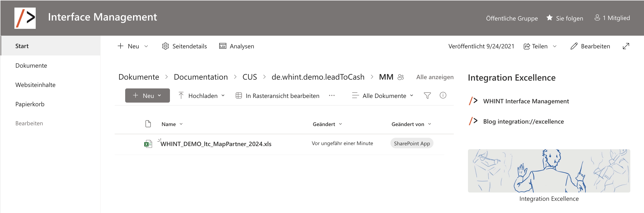644x213 pixels.
Task: Expand page to full screen arrow icon
Action: click(x=626, y=46)
